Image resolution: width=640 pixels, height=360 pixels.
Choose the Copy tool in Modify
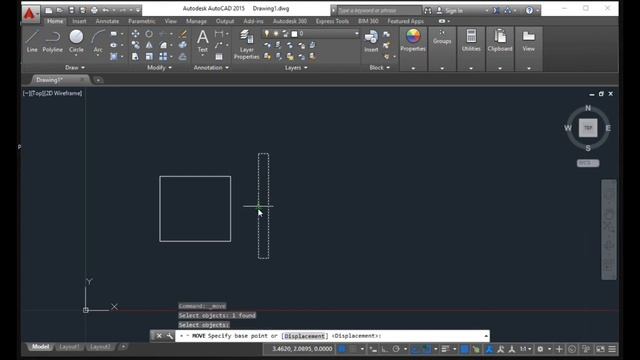tap(135, 45)
